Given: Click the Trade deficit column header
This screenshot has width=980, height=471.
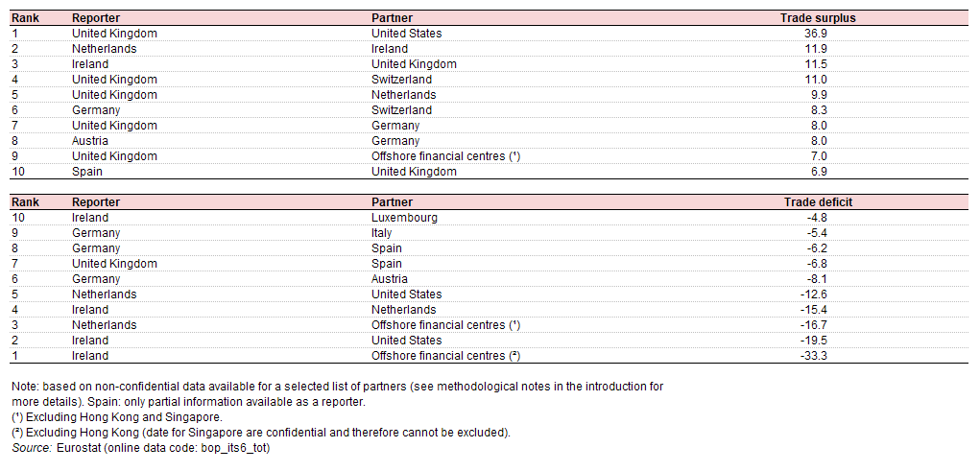Looking at the screenshot, I should coord(818,202).
